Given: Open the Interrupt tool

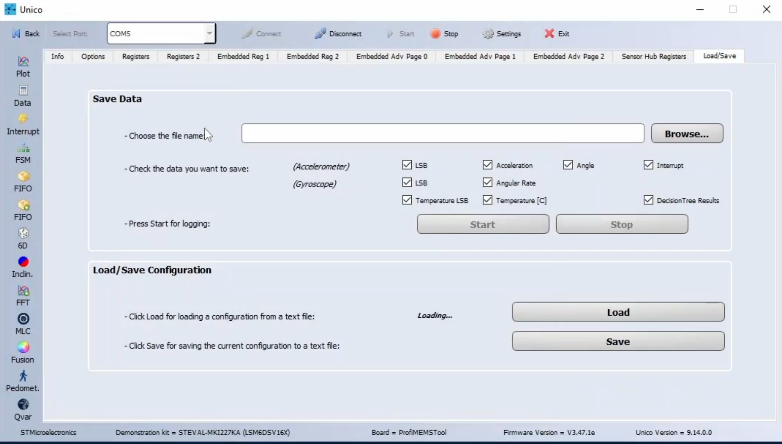Looking at the screenshot, I should pos(23,125).
